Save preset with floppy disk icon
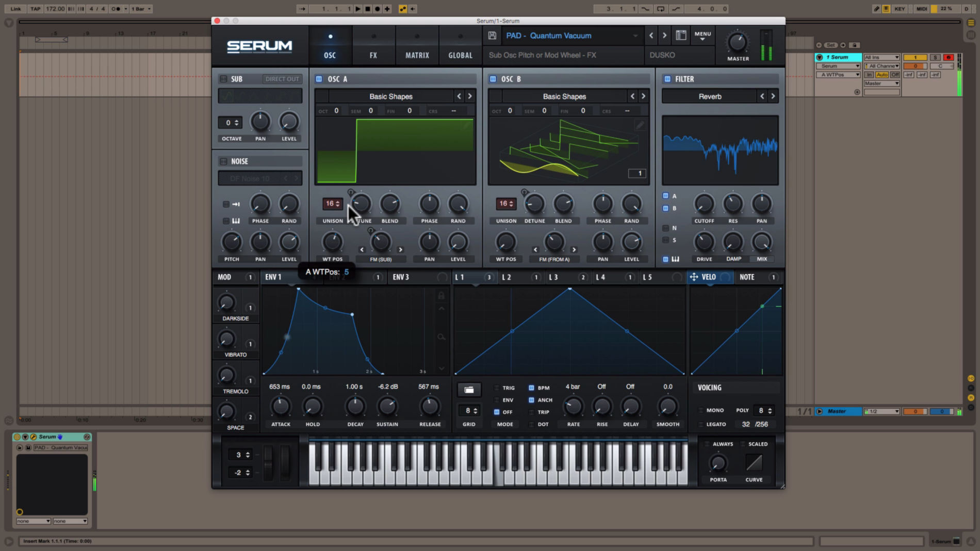The image size is (980, 551). 492,36
